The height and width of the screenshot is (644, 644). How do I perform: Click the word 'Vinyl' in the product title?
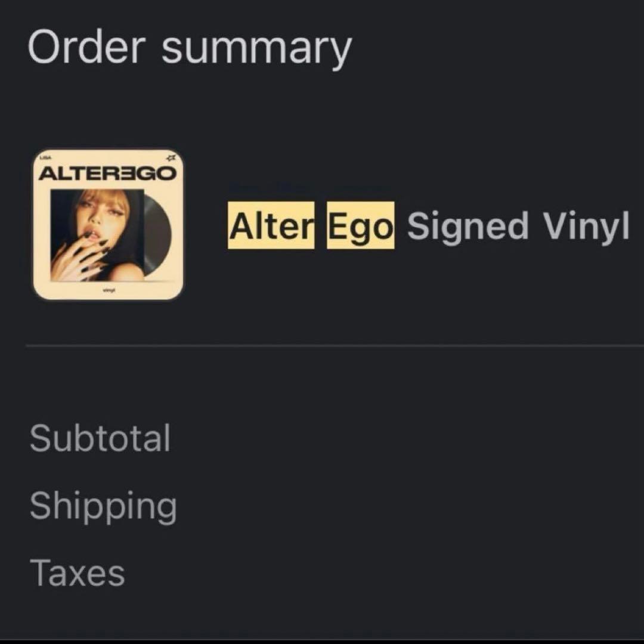click(586, 227)
